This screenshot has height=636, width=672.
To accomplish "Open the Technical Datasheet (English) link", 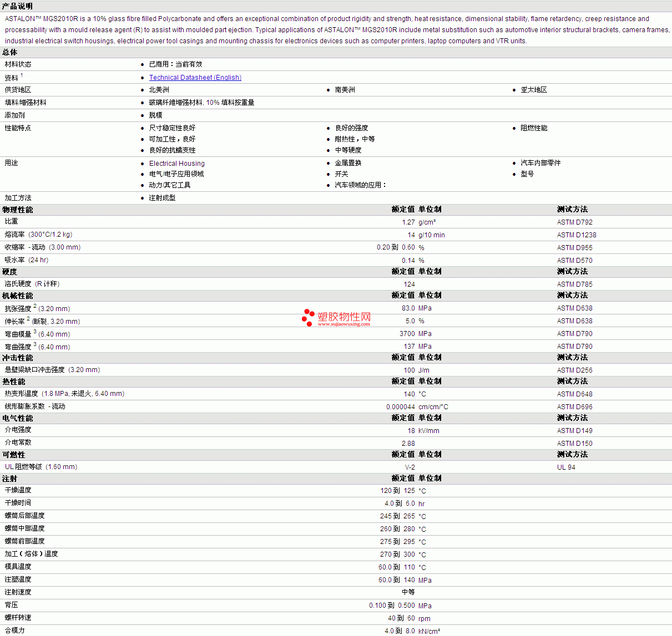I will point(195,78).
